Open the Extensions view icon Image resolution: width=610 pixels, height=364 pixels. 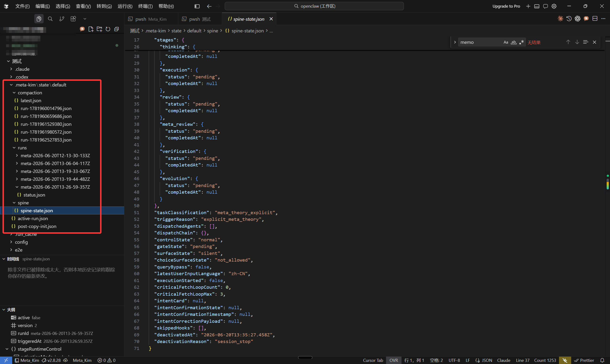coord(73,19)
